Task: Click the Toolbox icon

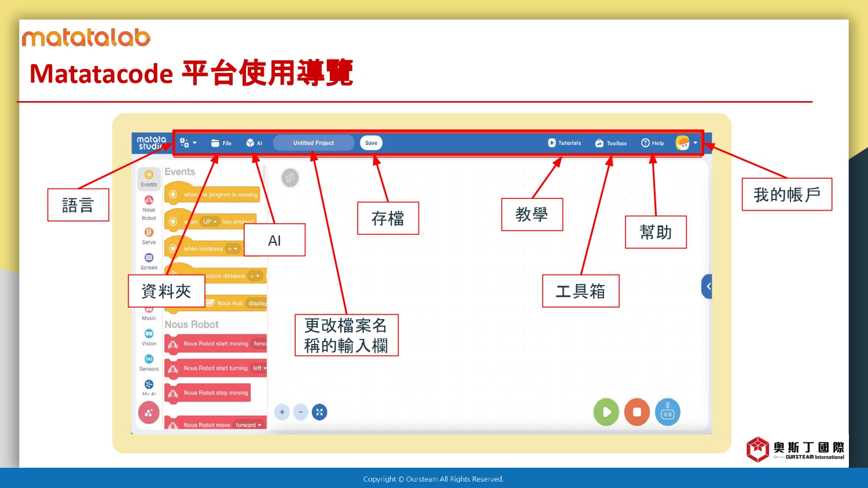Action: coord(599,143)
